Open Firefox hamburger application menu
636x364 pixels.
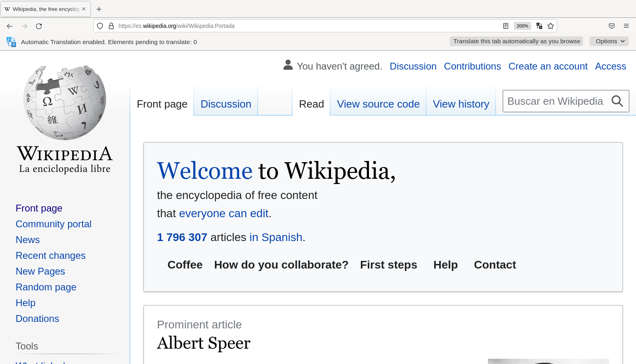(626, 26)
